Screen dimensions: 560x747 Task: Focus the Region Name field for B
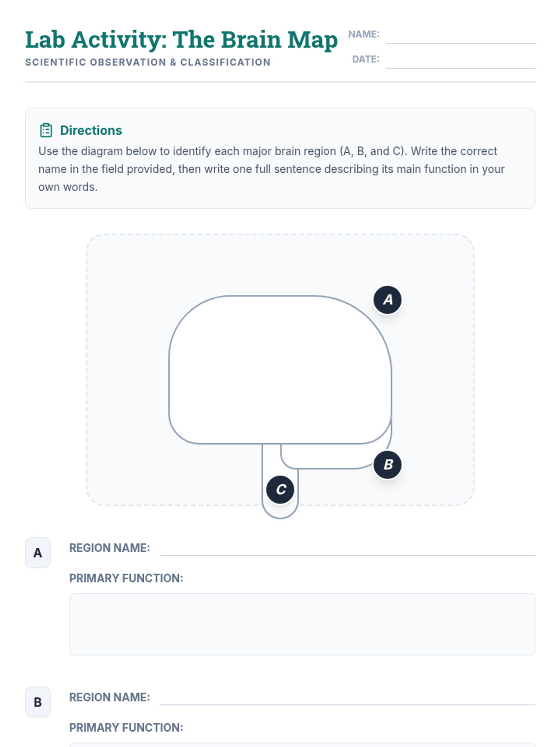(x=347, y=698)
